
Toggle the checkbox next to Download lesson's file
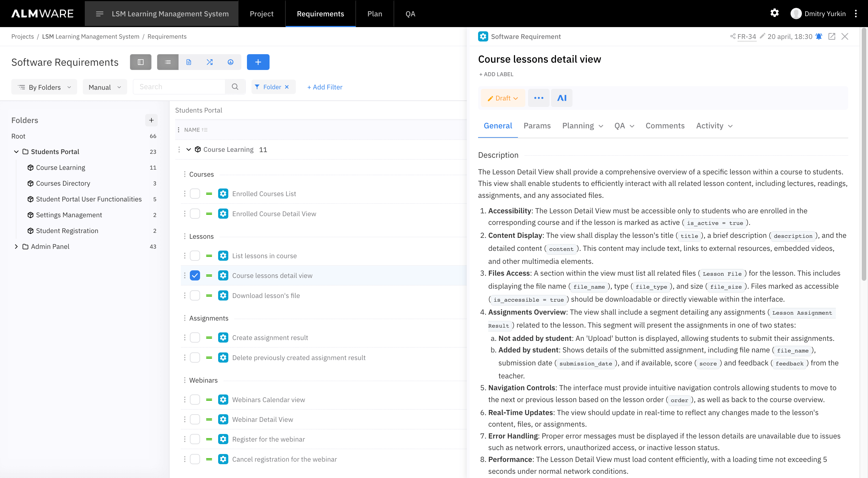194,295
